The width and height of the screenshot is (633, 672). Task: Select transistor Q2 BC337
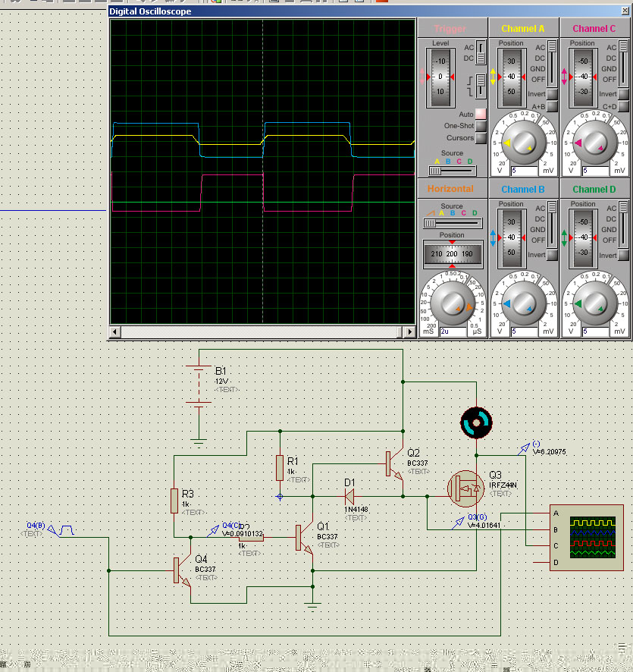pos(392,463)
